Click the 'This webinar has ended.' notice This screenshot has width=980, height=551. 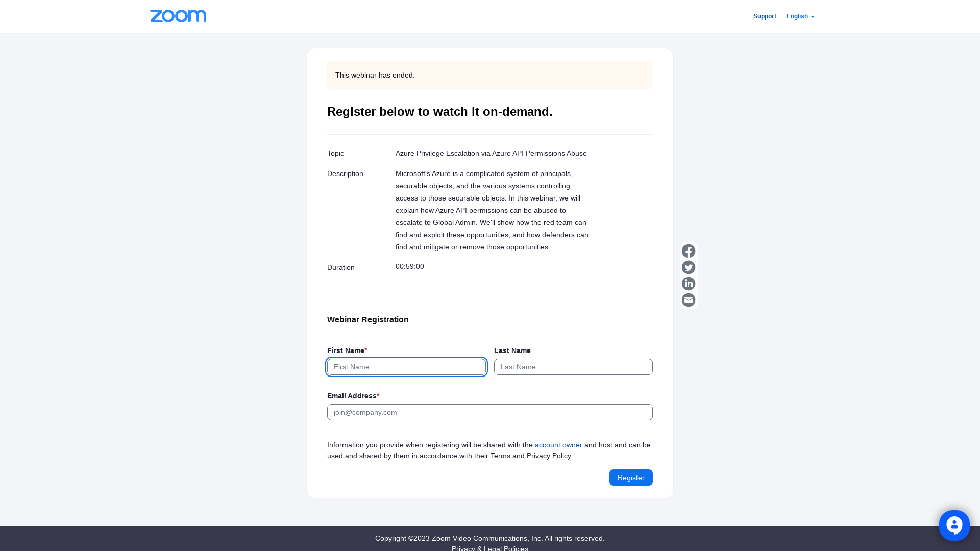tap(490, 75)
